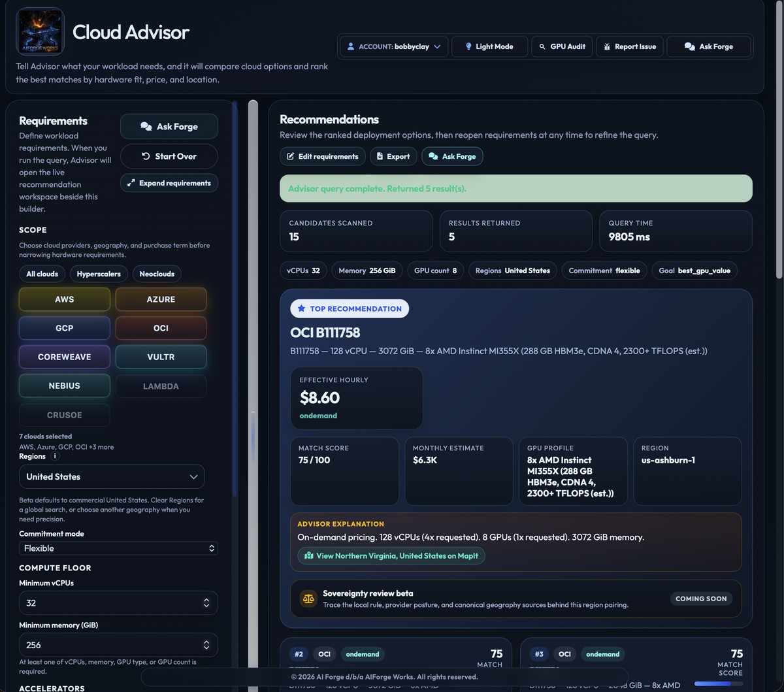784x692 pixels.
Task: Toggle the LAMBDA cloud provider
Action: coord(161,386)
